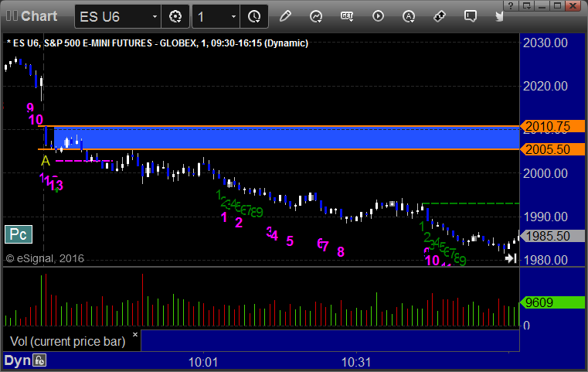This screenshot has height=372, width=588.
Task: Click the Chart title label
Action: coord(39,16)
